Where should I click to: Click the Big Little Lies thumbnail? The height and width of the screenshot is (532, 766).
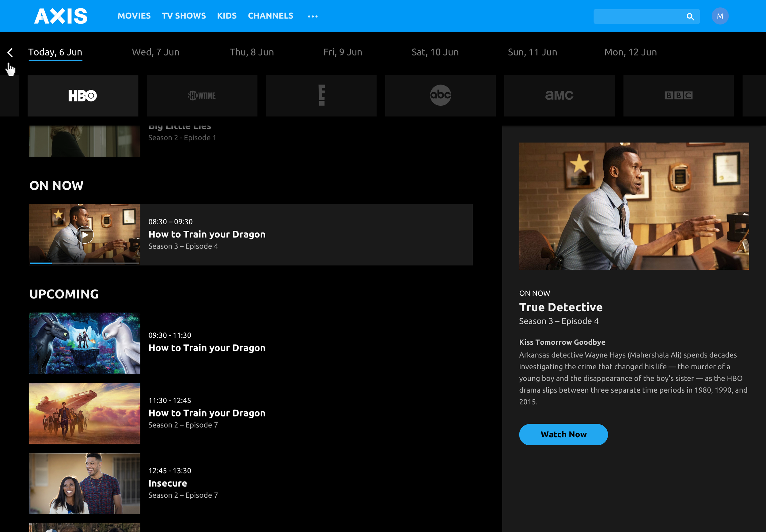[85, 141]
